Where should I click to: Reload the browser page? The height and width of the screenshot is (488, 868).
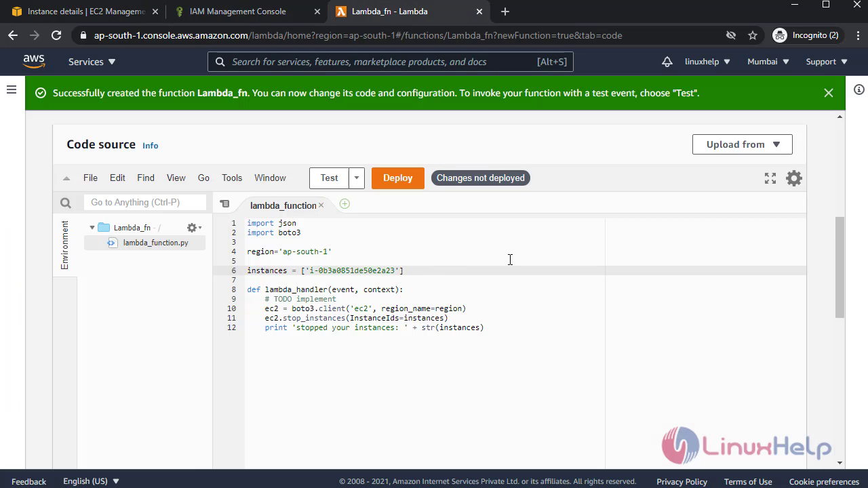56,35
